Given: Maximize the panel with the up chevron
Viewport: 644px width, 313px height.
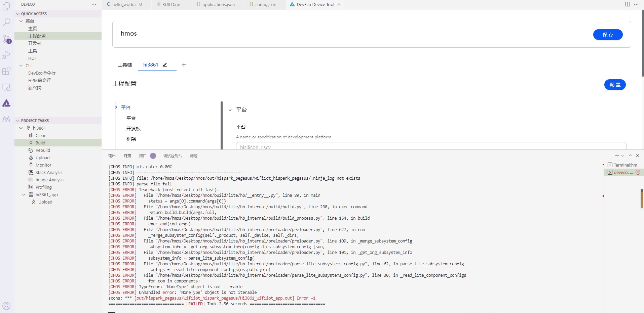Looking at the screenshot, I should (x=630, y=155).
